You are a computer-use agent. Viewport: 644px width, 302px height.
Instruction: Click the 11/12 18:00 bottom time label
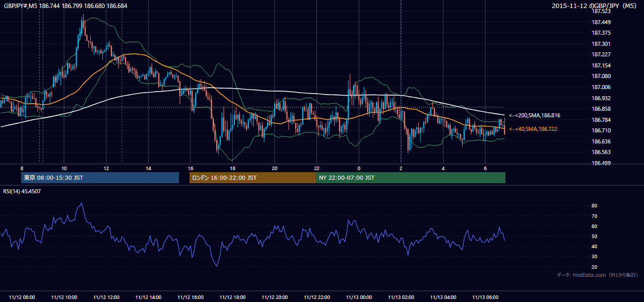(x=232, y=297)
